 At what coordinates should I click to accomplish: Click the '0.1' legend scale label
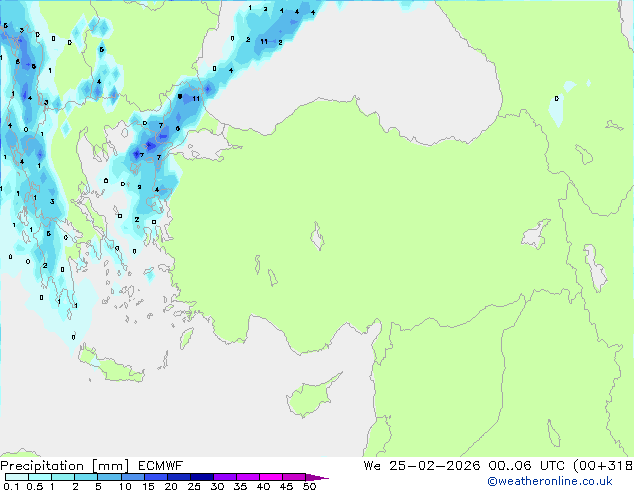coord(11,486)
